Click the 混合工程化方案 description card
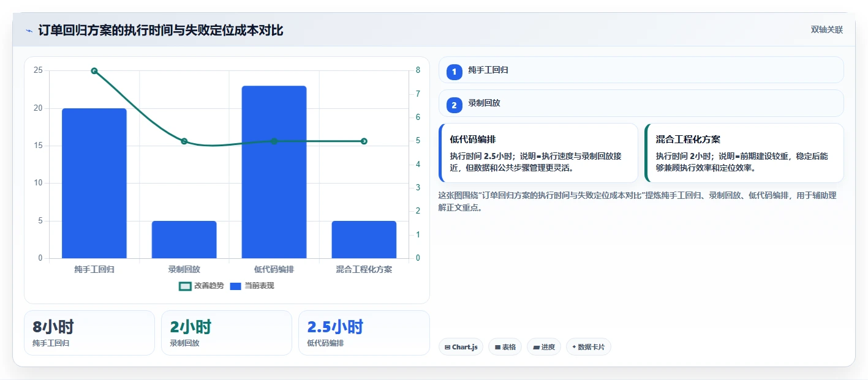This screenshot has height=380, width=868. pos(744,153)
